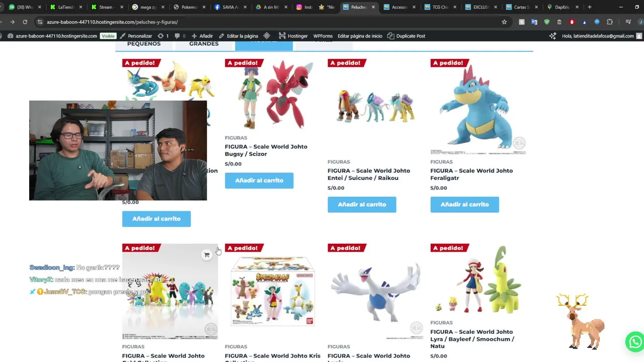Open the Añadir menu in admin bar

click(x=202, y=36)
